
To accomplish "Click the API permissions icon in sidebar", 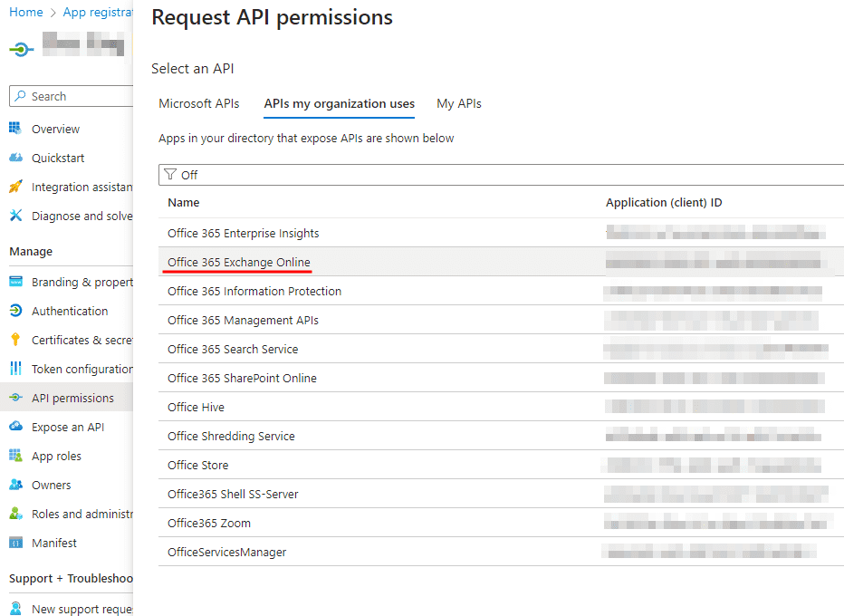I will [x=15, y=398].
